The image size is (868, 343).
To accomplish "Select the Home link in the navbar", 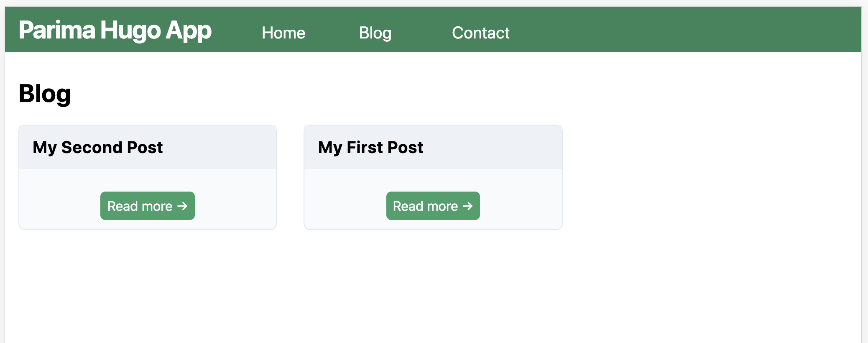I will point(283,33).
